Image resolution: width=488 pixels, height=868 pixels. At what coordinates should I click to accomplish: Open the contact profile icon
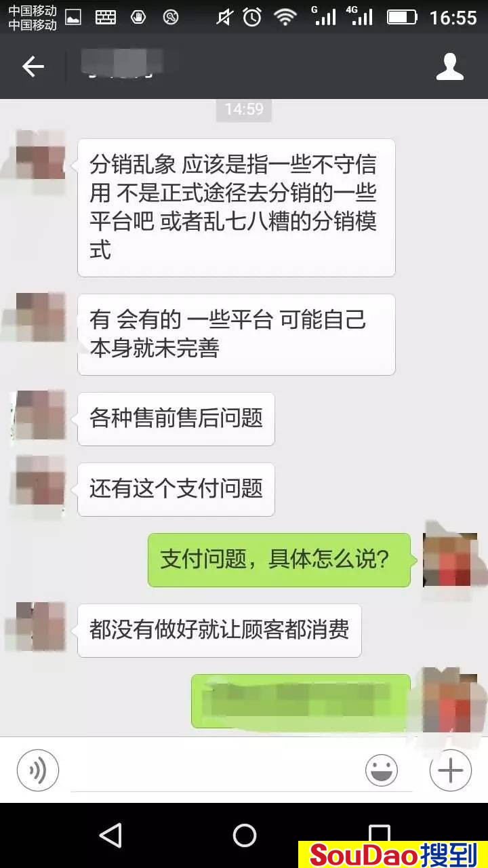[450, 66]
